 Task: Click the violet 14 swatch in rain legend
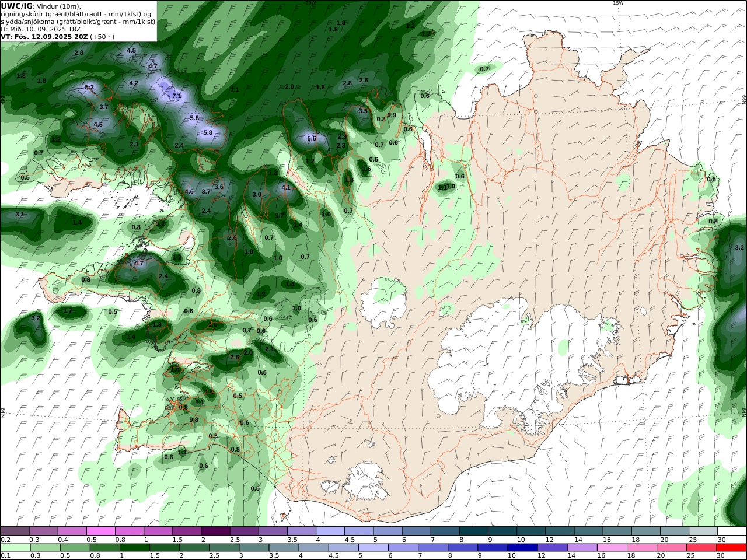click(582, 547)
